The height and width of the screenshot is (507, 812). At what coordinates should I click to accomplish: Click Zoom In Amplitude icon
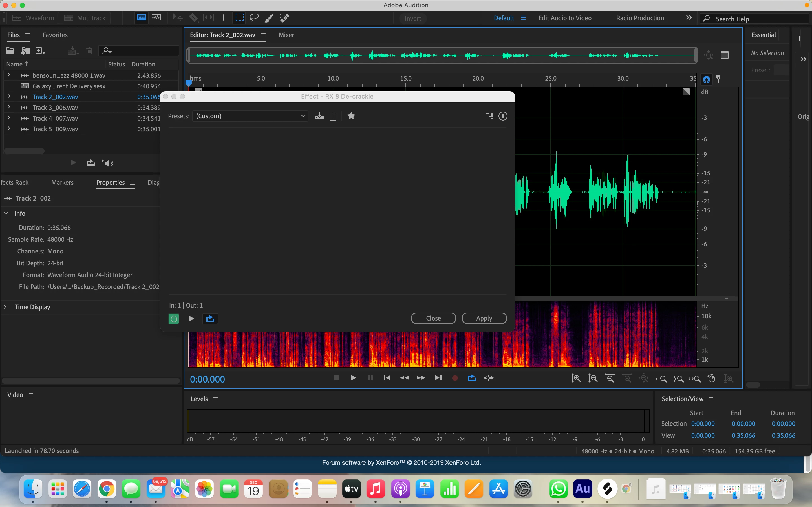[576, 378]
